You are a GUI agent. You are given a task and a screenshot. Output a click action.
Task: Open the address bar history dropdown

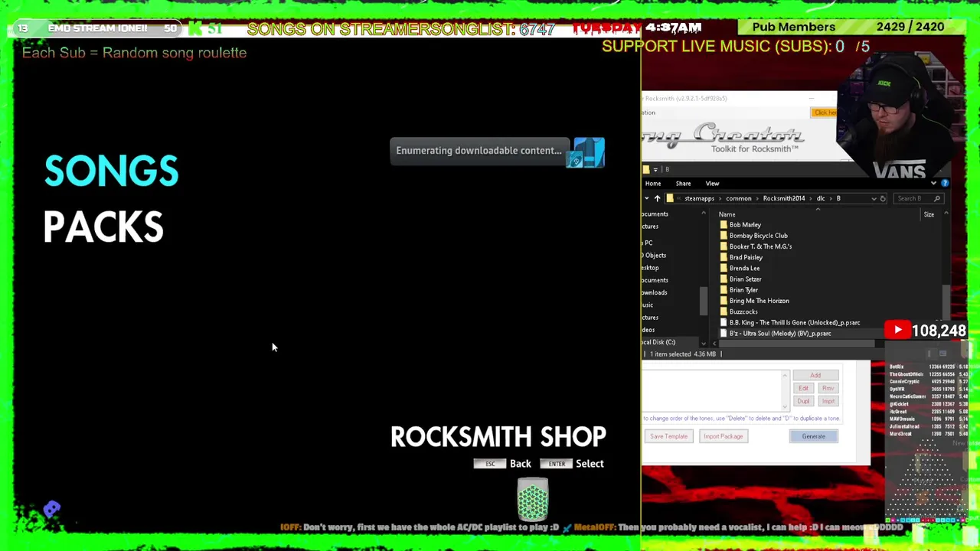[874, 199]
